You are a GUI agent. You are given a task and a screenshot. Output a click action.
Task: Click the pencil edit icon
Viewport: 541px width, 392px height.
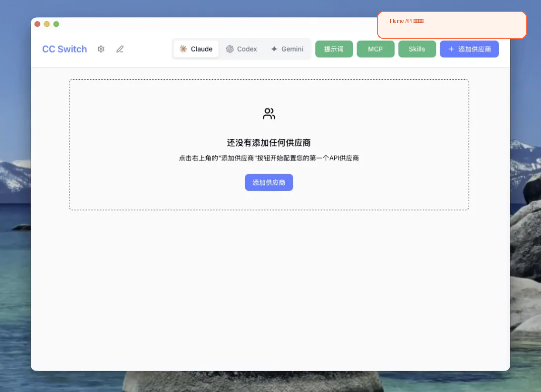click(x=120, y=49)
